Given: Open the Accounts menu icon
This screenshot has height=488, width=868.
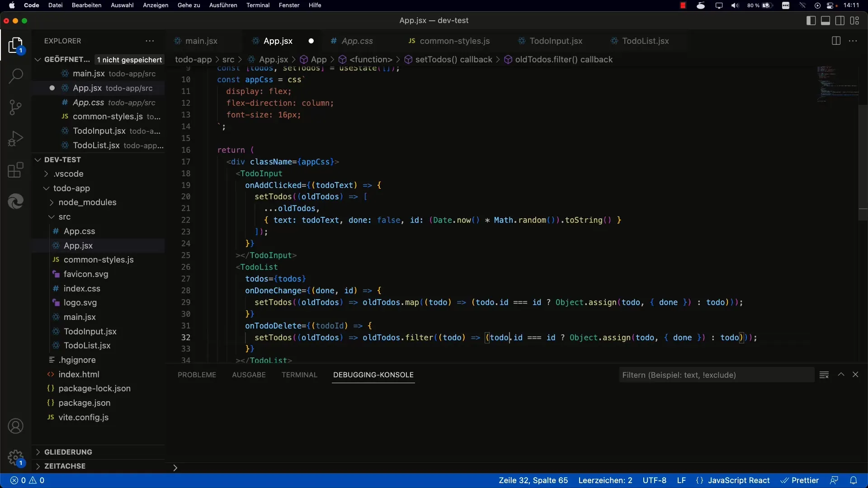Looking at the screenshot, I should pos(15,426).
